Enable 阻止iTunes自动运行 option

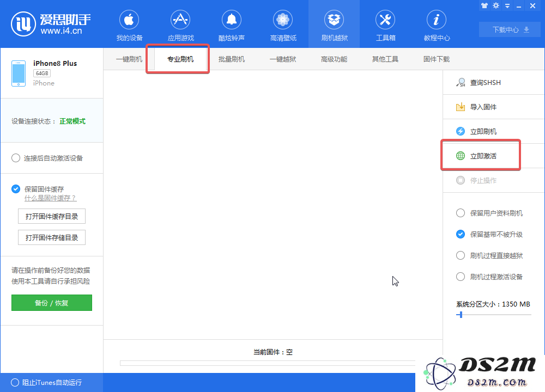pos(15,382)
